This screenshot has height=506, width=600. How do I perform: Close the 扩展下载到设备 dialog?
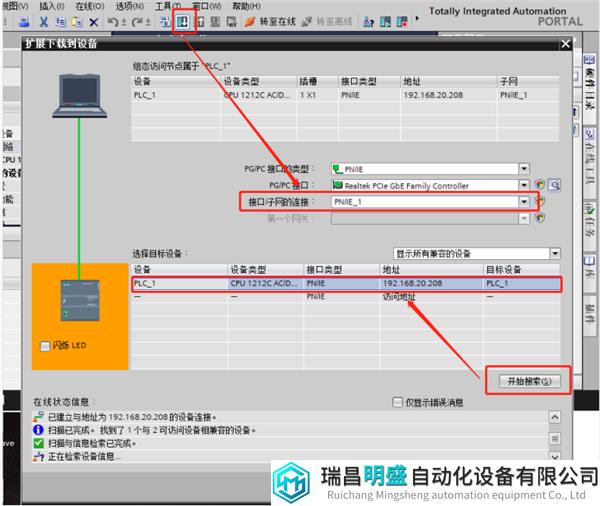click(x=566, y=44)
